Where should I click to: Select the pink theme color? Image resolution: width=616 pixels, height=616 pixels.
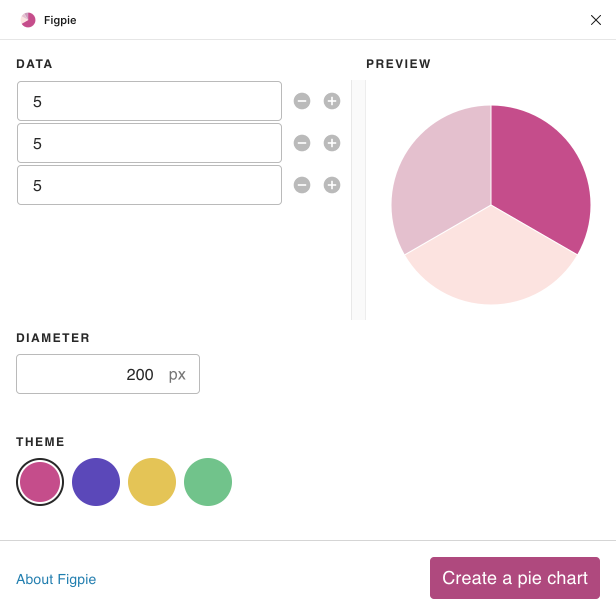pyautogui.click(x=40, y=482)
